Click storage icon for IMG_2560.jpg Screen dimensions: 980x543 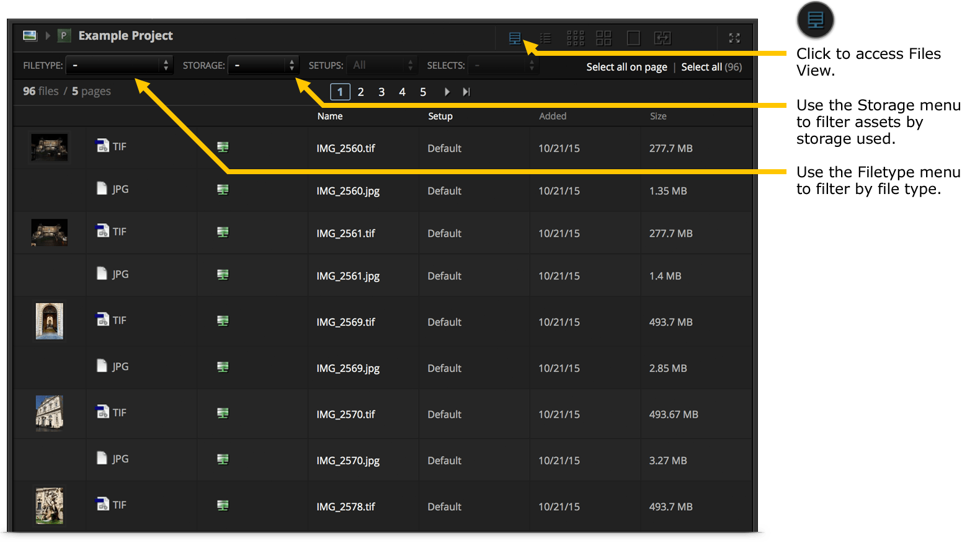pos(223,190)
